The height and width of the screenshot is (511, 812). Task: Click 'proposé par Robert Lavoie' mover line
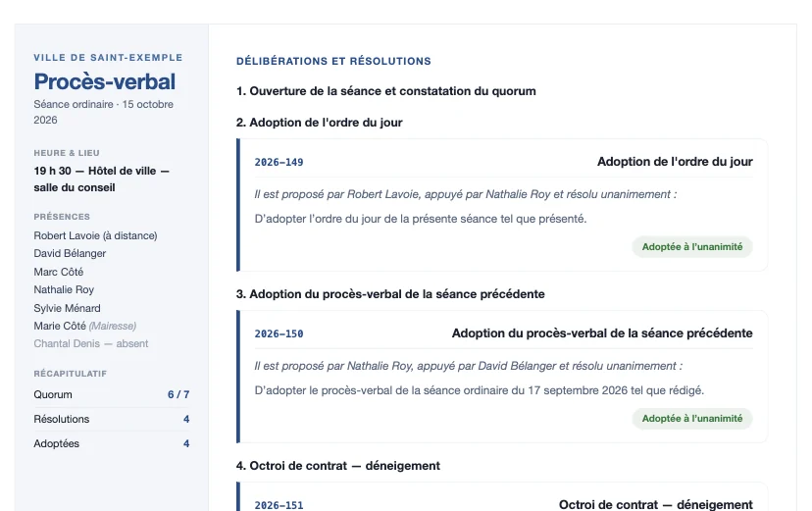(x=466, y=194)
